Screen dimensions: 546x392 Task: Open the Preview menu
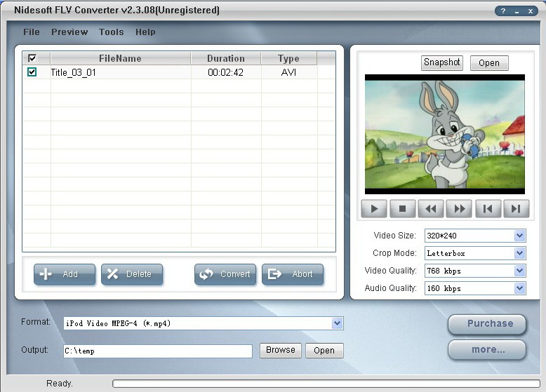69,32
